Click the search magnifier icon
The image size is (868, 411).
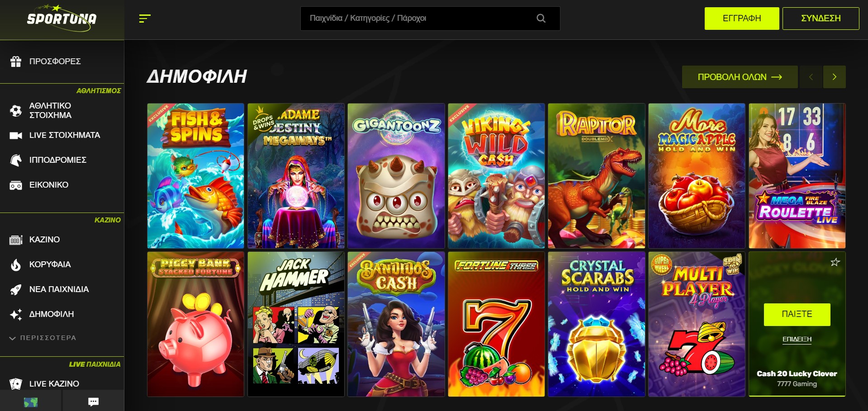coord(541,19)
